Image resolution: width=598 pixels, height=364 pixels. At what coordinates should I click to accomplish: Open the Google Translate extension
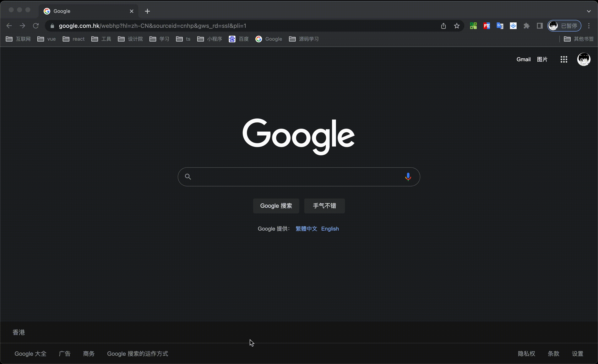click(500, 26)
